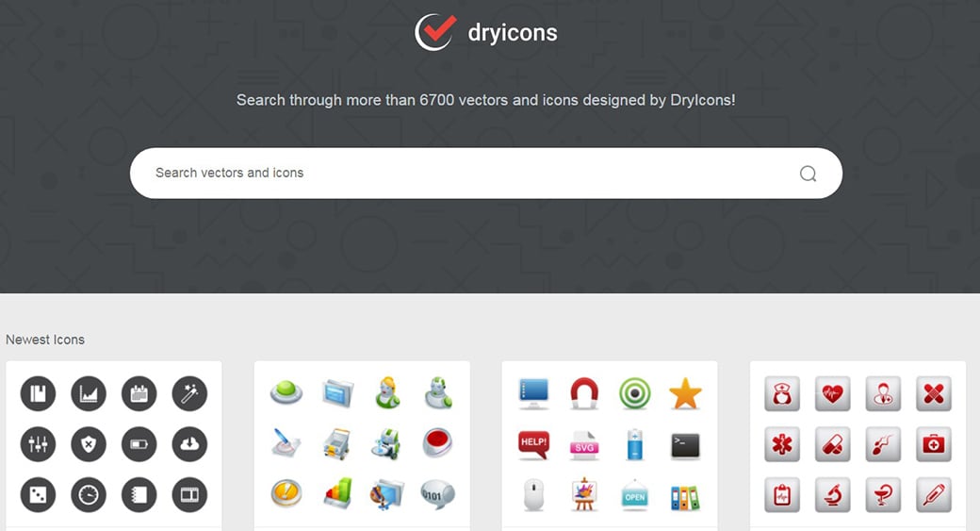The image size is (980, 531).
Task: Select the heart pulse medical icon
Action: 832,393
